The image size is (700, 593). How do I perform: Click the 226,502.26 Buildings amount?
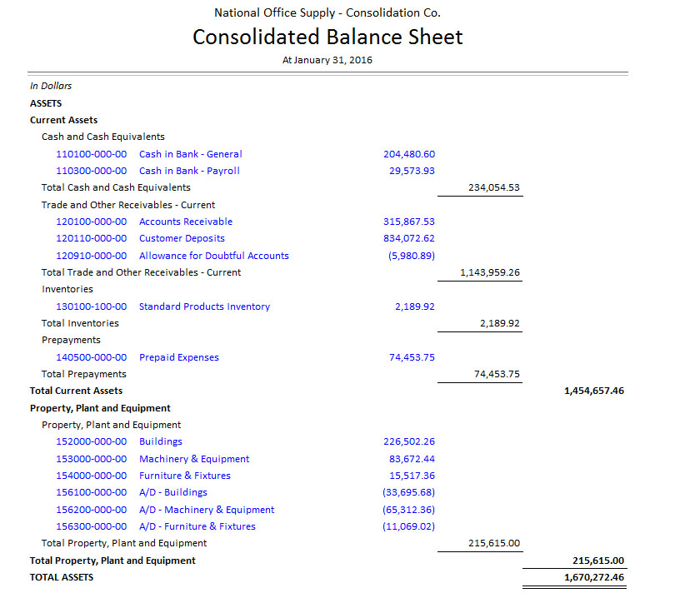pos(409,441)
